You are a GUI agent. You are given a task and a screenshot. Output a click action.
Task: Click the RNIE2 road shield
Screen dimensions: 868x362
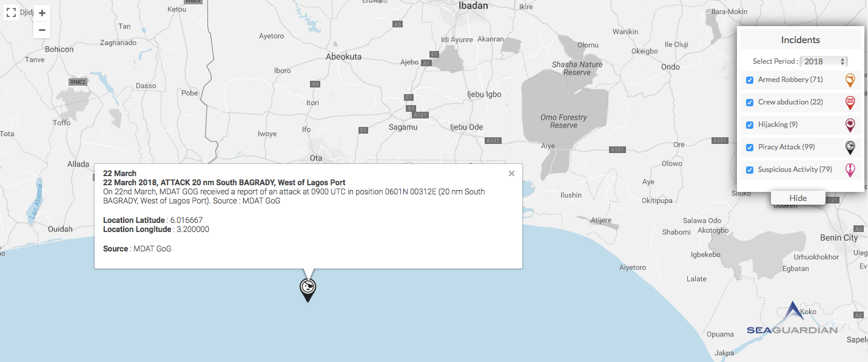[x=76, y=81]
